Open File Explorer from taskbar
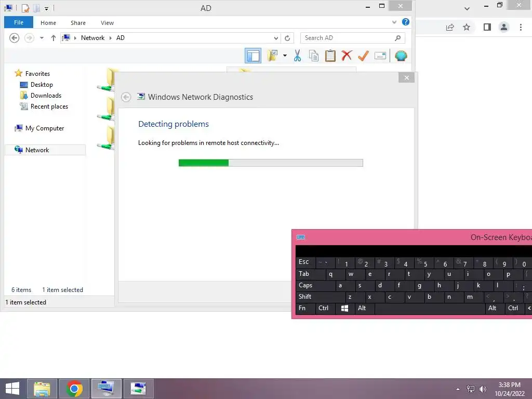 tap(42, 389)
